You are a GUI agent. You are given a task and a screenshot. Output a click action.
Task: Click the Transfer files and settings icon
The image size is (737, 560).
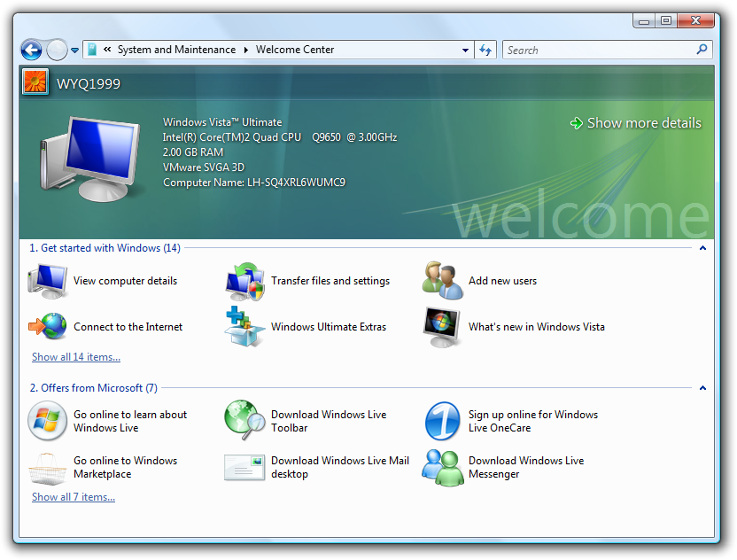pyautogui.click(x=244, y=281)
